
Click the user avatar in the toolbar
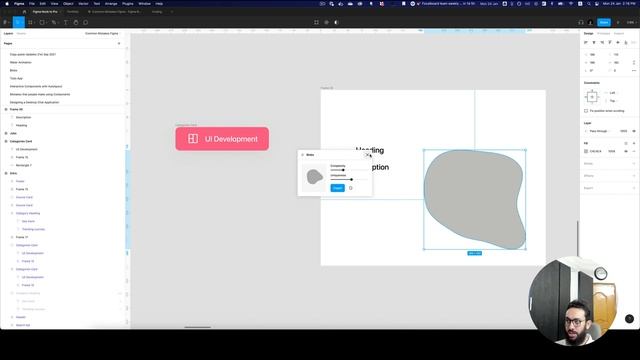[x=590, y=22]
